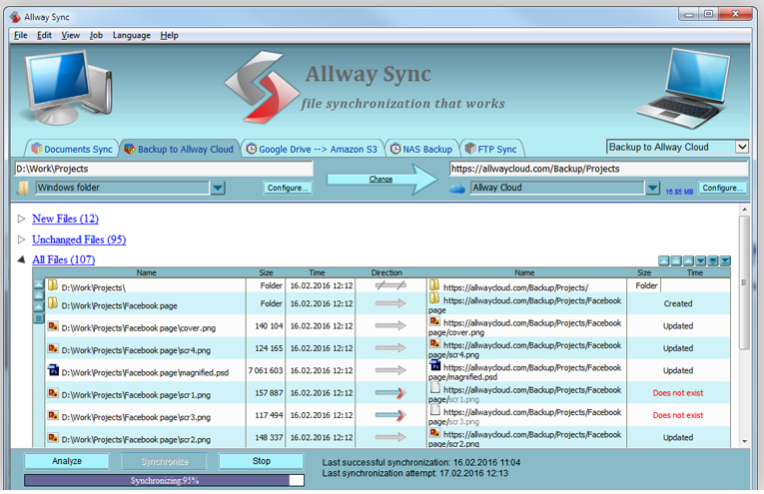The image size is (764, 494).
Task: Click the image file icon of local scr3.png
Action: pos(53,415)
